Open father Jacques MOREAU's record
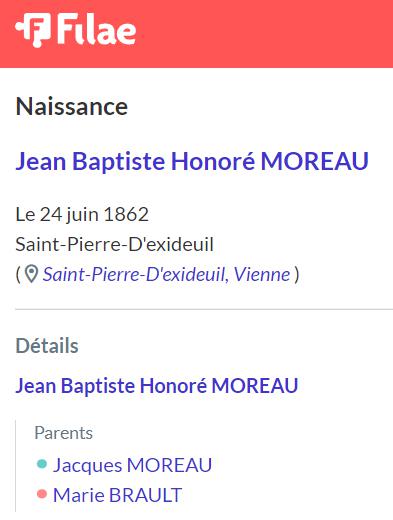The width and height of the screenshot is (393, 520). click(x=132, y=465)
